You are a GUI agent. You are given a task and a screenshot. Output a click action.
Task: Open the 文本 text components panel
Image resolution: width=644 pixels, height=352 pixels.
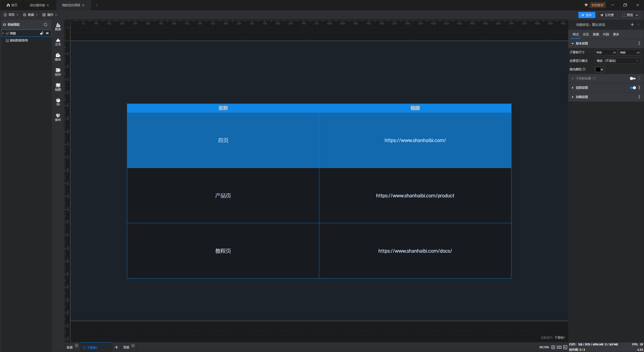tap(58, 42)
